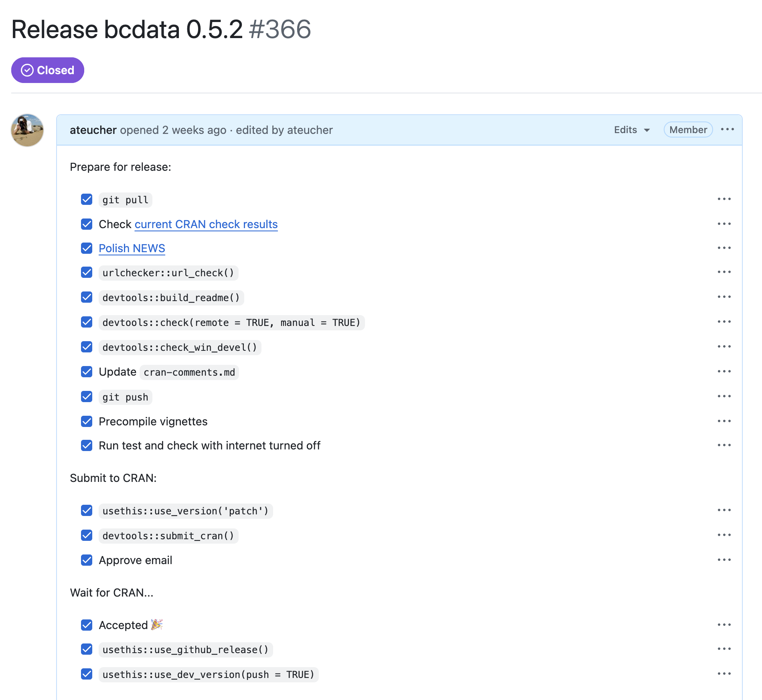
Task: Open the ellipsis menu for Approve email
Action: pyautogui.click(x=724, y=560)
